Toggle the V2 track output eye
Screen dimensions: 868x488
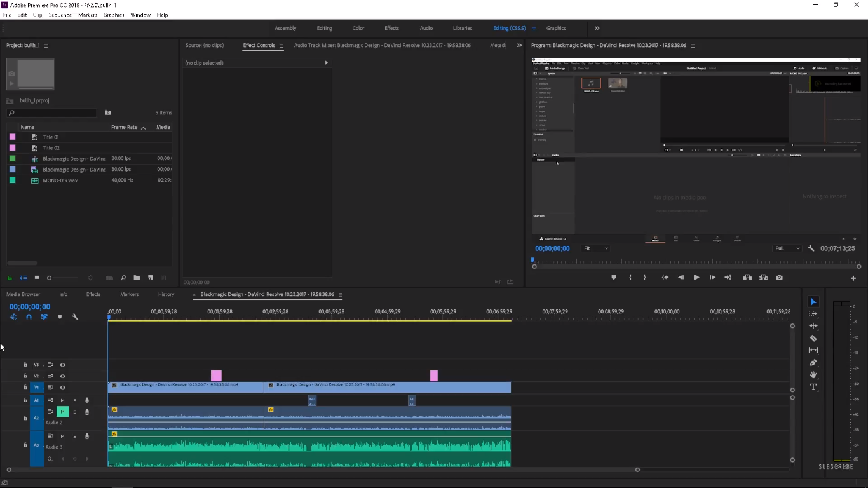point(62,376)
